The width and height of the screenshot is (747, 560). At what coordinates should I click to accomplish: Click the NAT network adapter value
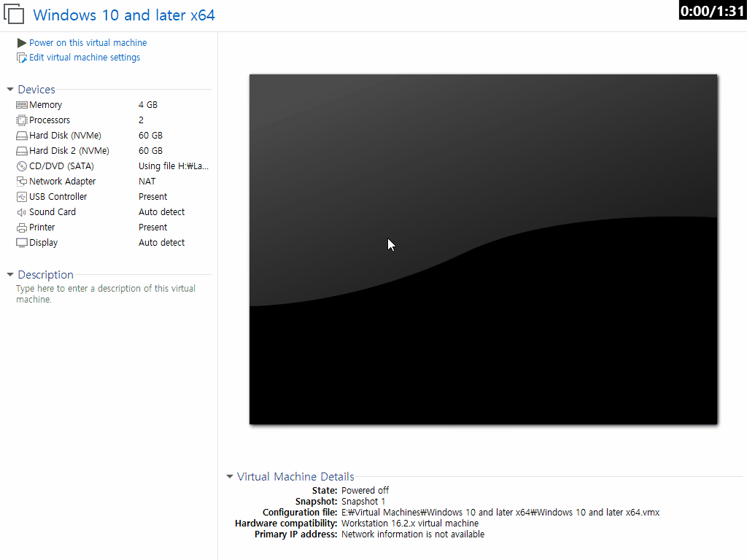coord(147,182)
